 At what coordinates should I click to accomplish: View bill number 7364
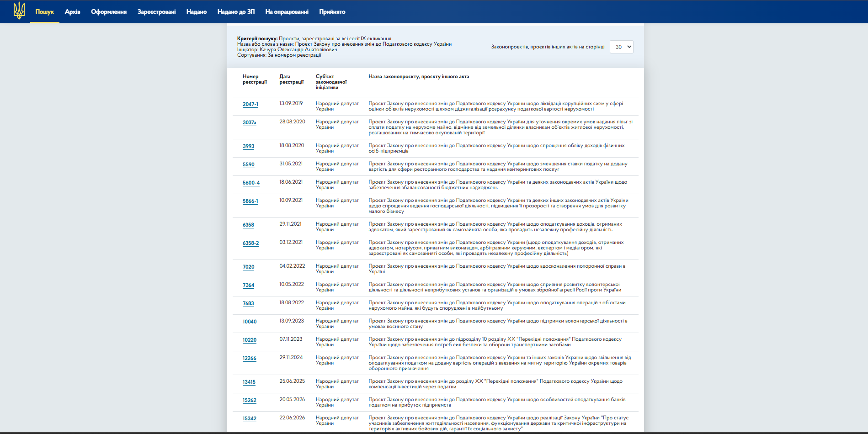click(x=248, y=285)
